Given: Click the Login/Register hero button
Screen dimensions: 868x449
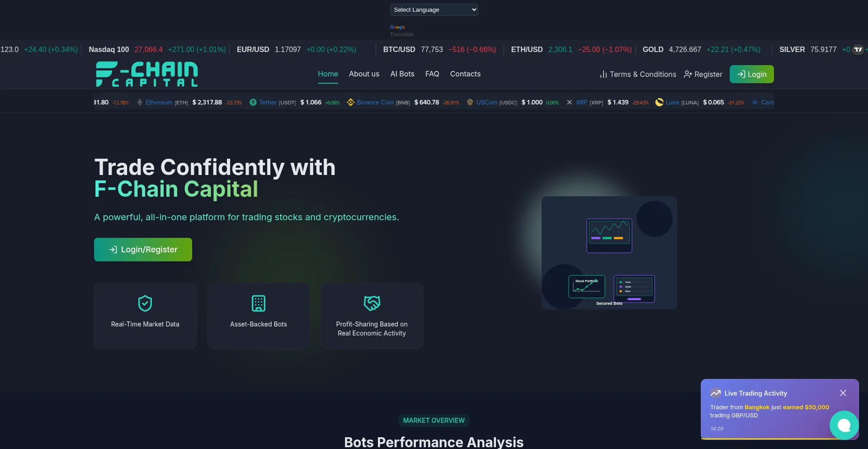Looking at the screenshot, I should pyautogui.click(x=143, y=250).
